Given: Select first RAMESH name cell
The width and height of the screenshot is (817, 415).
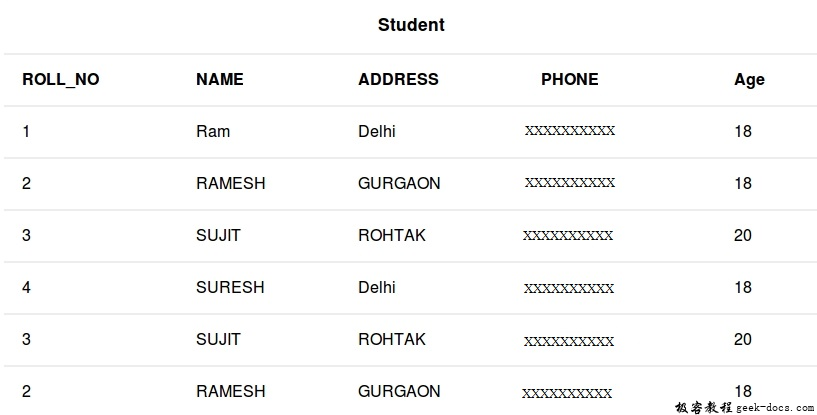Looking at the screenshot, I should (x=230, y=183).
